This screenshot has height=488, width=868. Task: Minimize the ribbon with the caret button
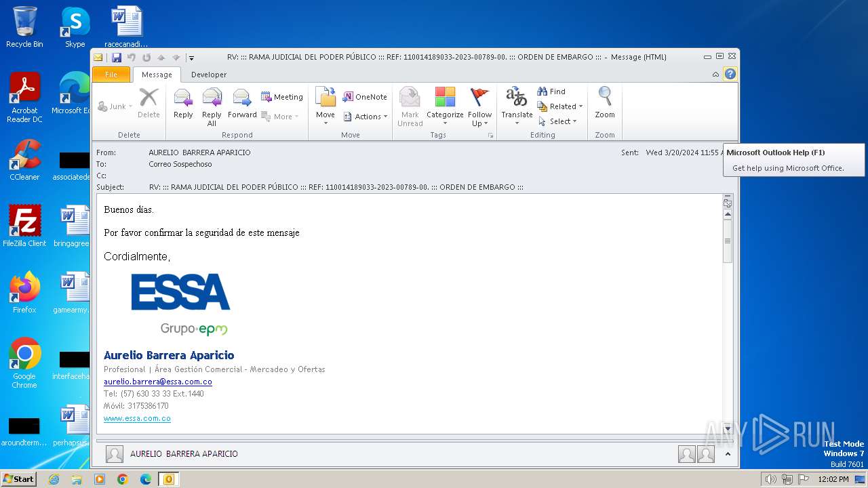click(715, 75)
